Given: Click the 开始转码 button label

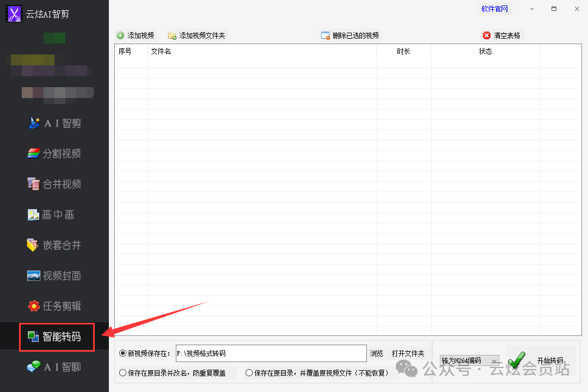Looking at the screenshot, I should click(x=550, y=360).
